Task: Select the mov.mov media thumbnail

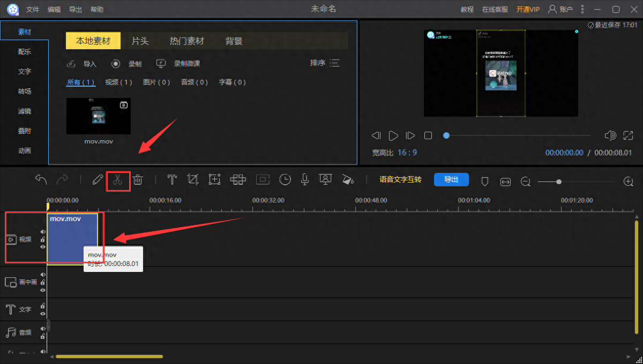Action: (98, 116)
